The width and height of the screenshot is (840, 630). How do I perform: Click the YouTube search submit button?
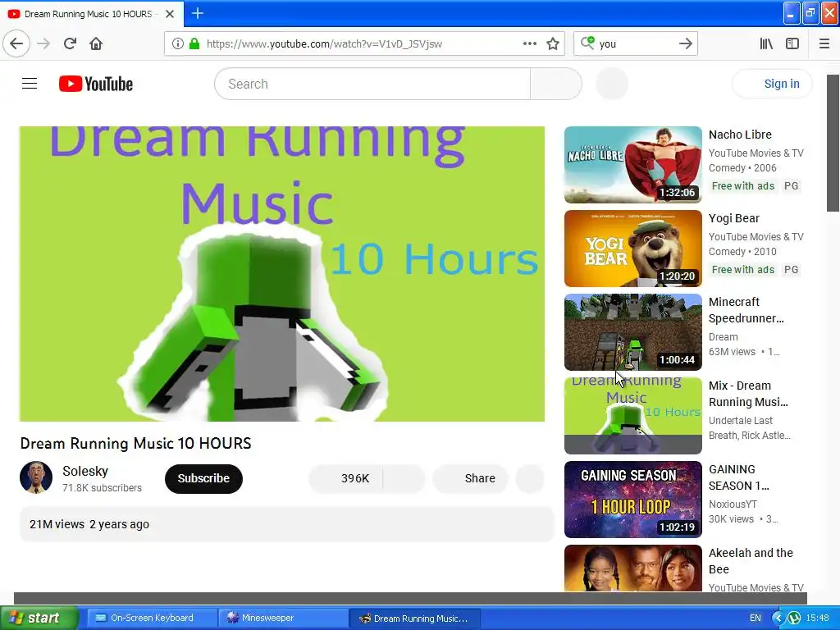pos(556,84)
